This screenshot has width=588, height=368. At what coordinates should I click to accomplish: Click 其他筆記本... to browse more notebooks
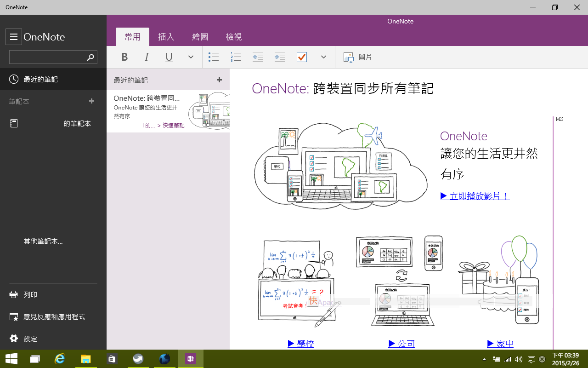pyautogui.click(x=43, y=241)
